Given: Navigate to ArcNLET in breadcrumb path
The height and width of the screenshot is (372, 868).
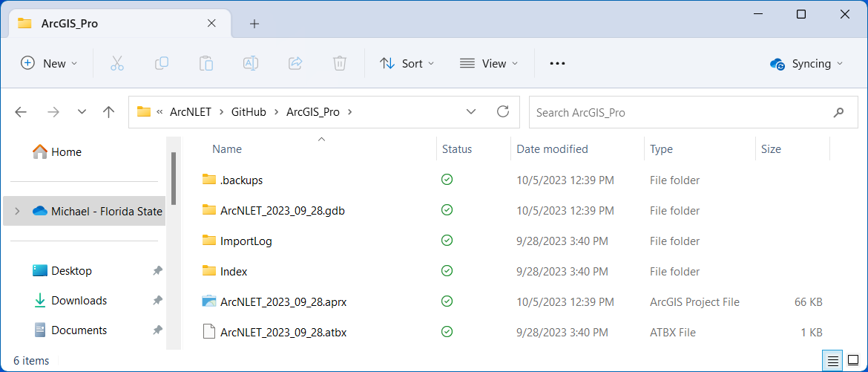Looking at the screenshot, I should [x=191, y=112].
